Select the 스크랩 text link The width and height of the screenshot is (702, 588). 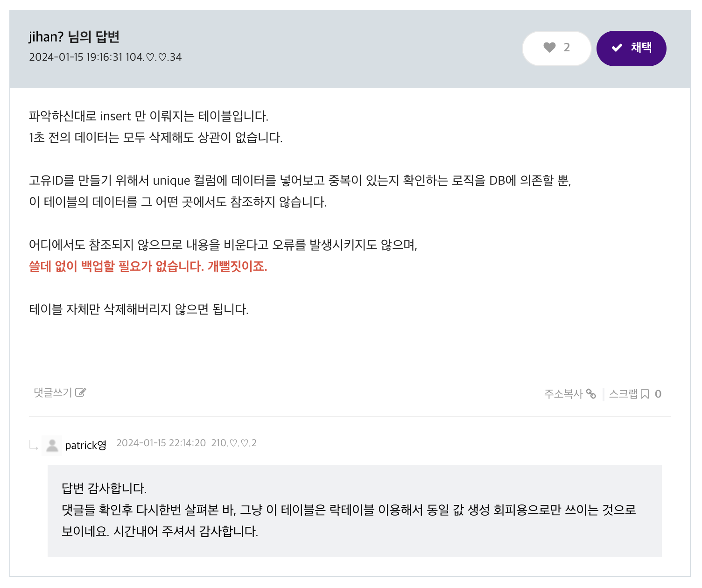tap(623, 394)
